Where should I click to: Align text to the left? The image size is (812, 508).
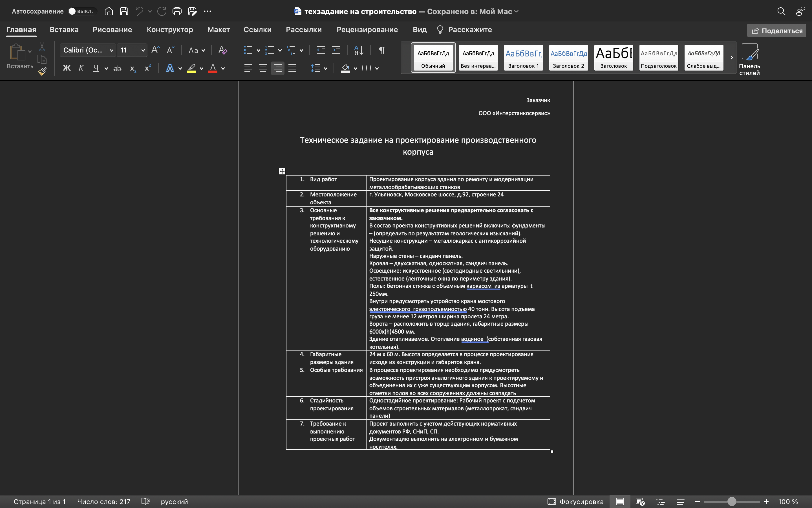[248, 68]
